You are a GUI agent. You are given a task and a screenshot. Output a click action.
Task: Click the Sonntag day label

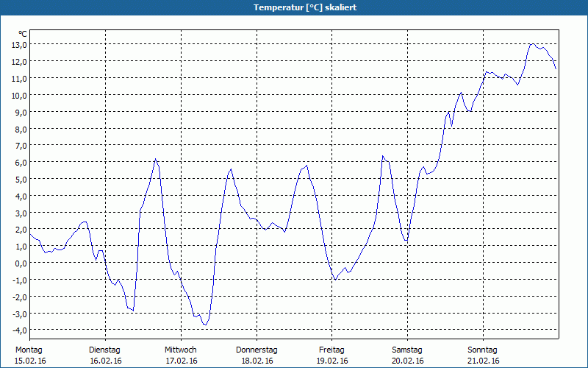483,350
